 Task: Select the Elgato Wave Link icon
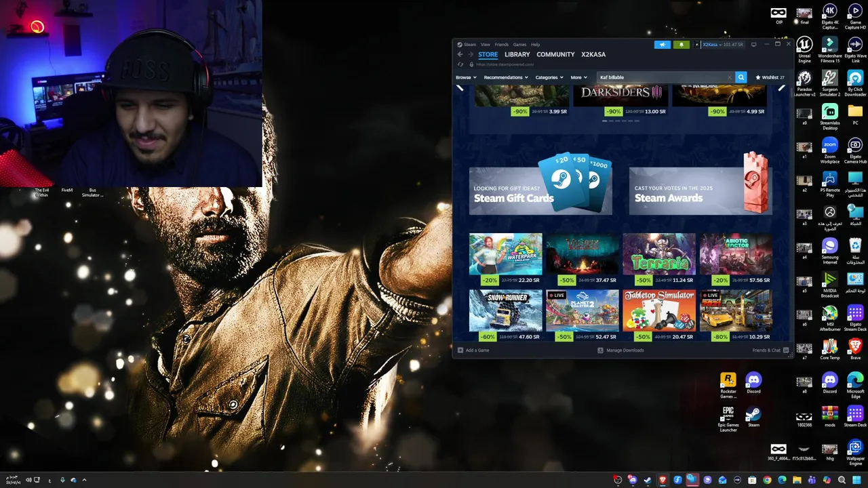855,49
